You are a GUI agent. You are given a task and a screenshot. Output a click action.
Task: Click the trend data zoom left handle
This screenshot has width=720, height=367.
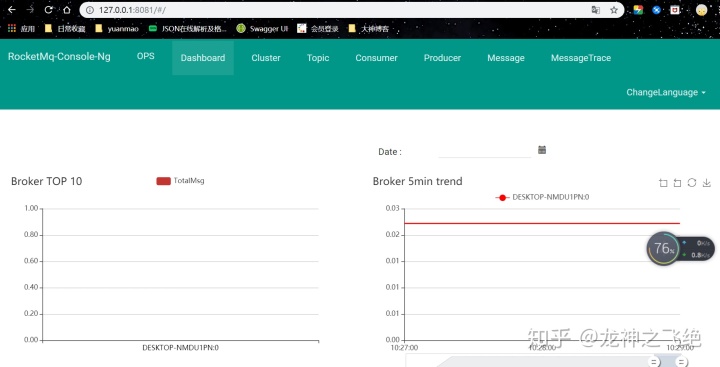pos(654,362)
